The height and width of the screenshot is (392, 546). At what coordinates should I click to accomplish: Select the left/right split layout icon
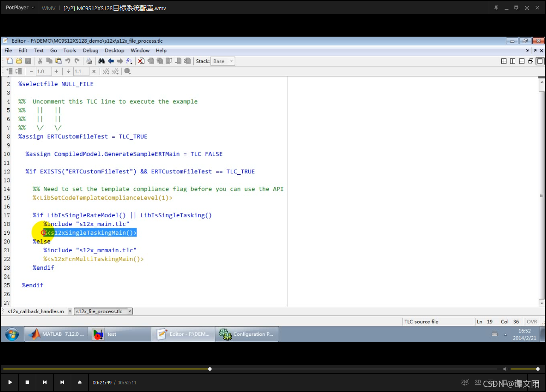[513, 61]
